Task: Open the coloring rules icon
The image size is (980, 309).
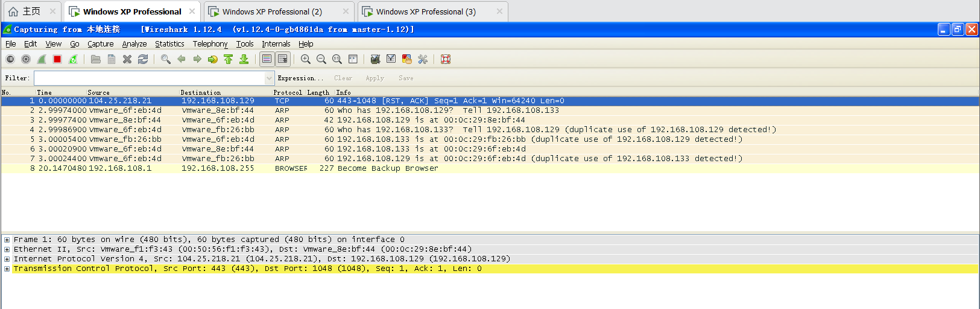Action: [407, 59]
